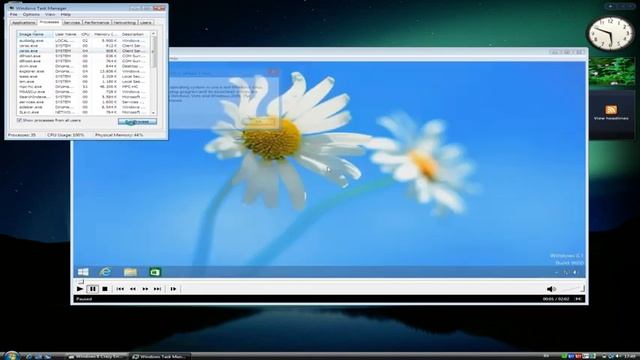Sort by the CPU column header

tap(85, 34)
